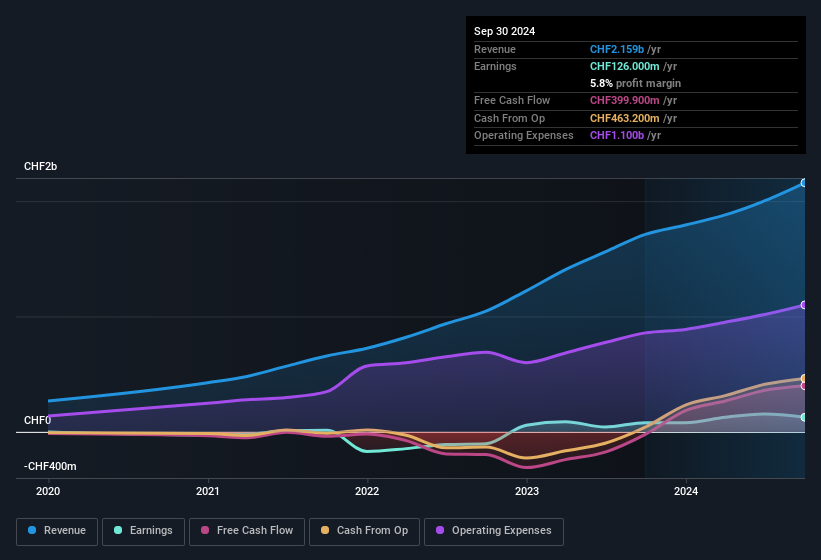Toggle the Earnings legend button
The width and height of the screenshot is (821, 560).
[x=143, y=532]
